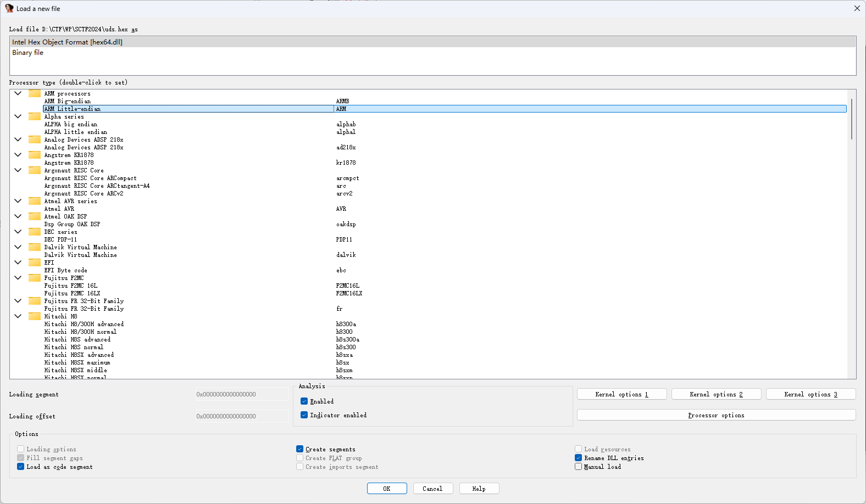Click the EFI group folder icon
The width and height of the screenshot is (866, 504).
click(35, 262)
